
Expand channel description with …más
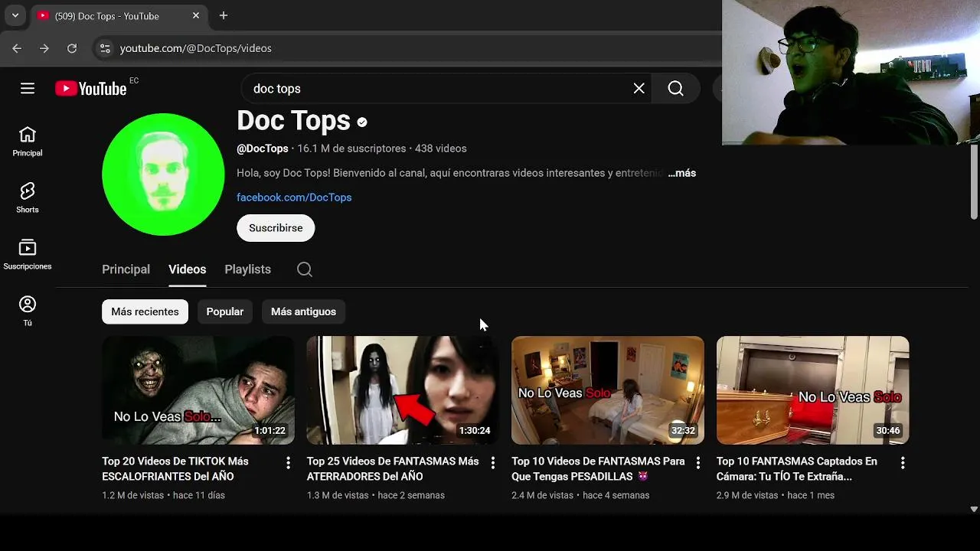pyautogui.click(x=681, y=173)
